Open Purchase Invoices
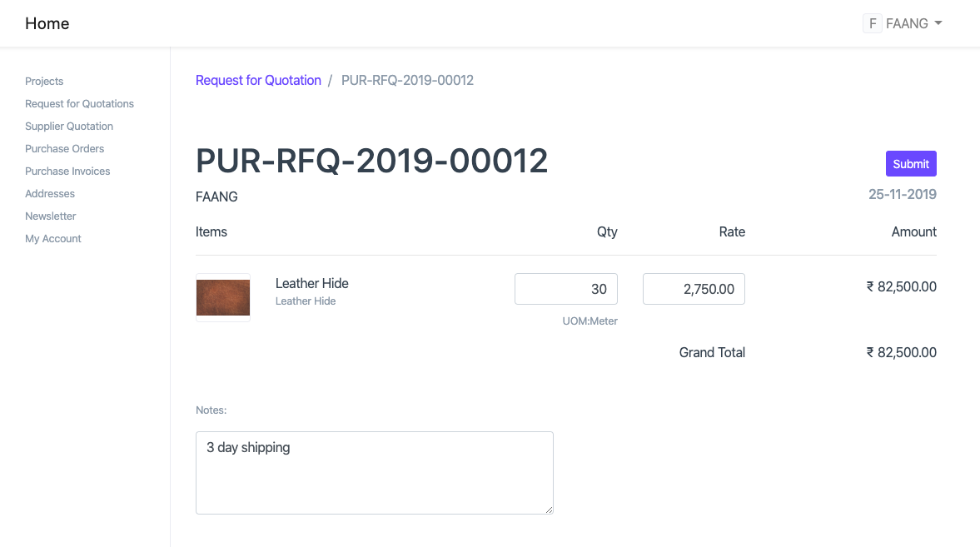The width and height of the screenshot is (980, 547). coord(67,171)
